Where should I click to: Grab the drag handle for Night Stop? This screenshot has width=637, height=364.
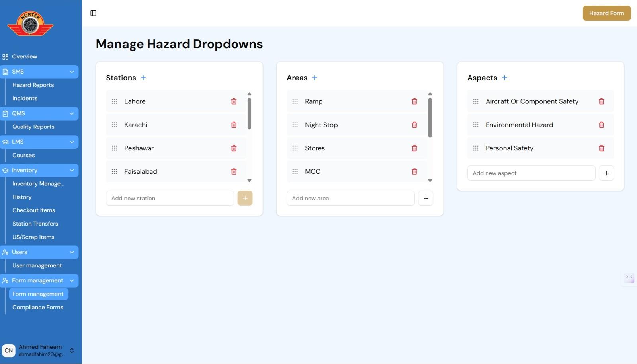pos(295,125)
